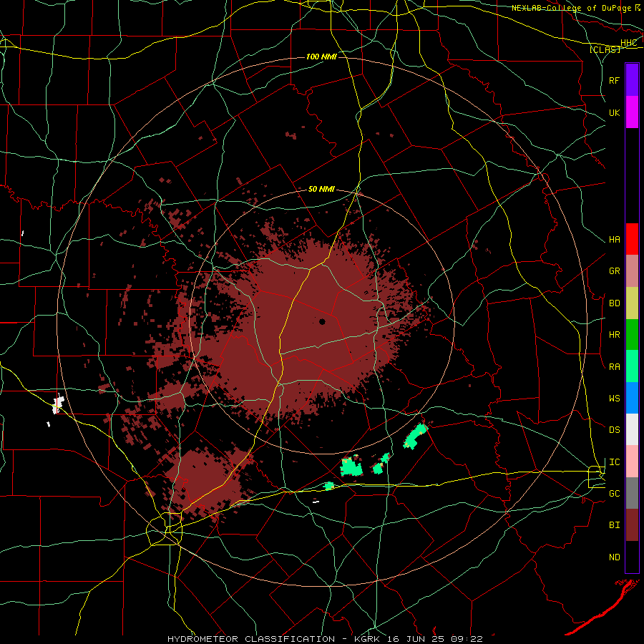644x644 pixels.
Task: Click the HR legend label
Action: tap(614, 335)
